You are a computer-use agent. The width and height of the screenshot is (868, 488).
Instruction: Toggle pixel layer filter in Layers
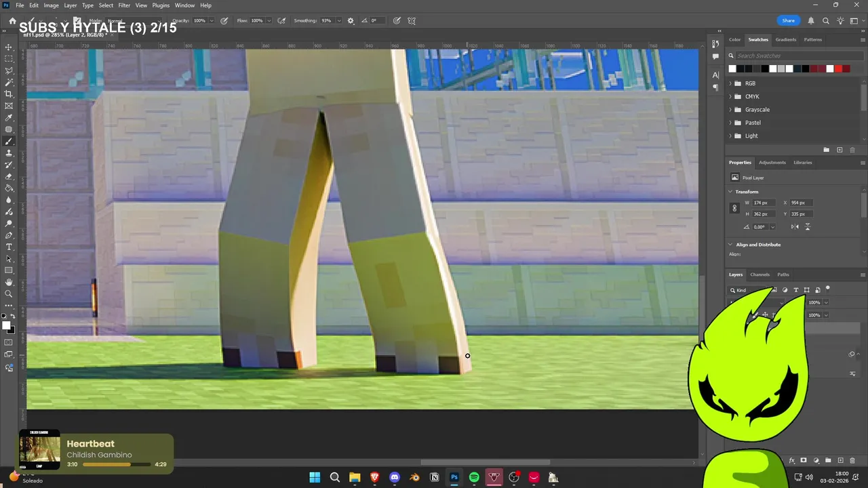(774, 290)
